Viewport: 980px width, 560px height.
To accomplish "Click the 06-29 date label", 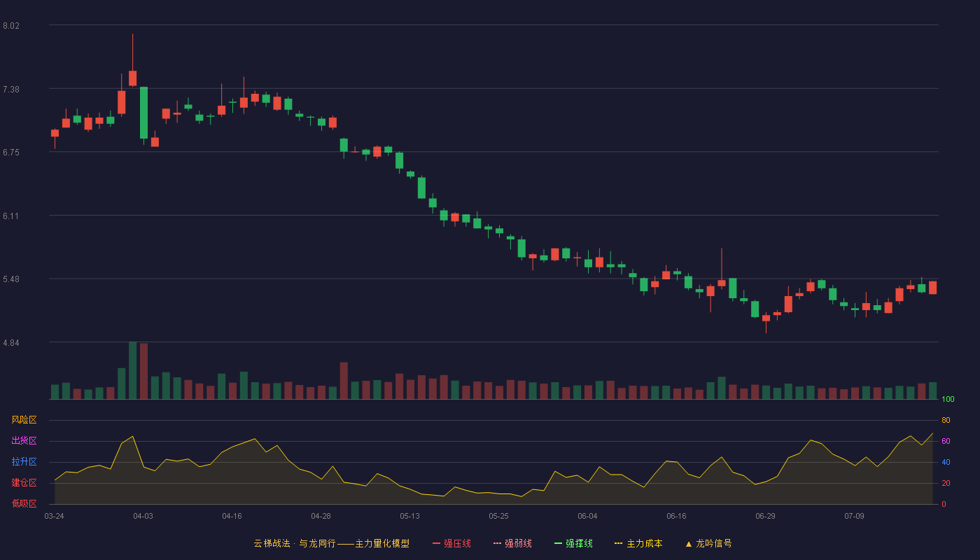I will 765,516.
